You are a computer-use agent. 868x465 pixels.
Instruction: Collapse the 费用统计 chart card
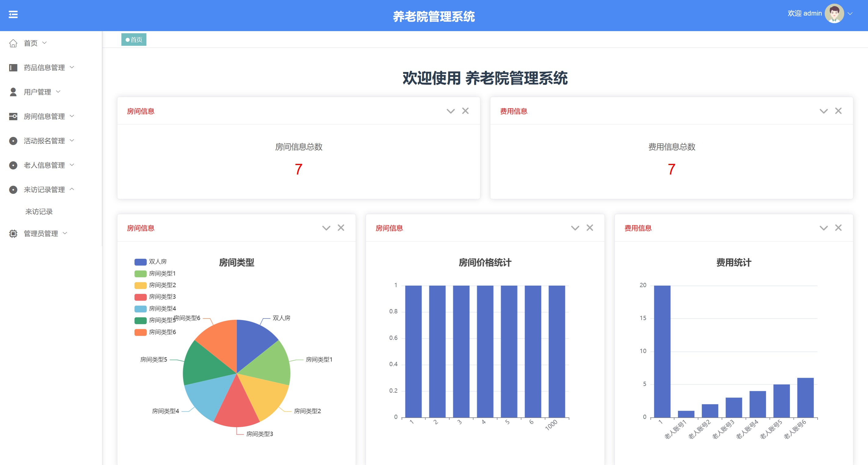tap(823, 228)
